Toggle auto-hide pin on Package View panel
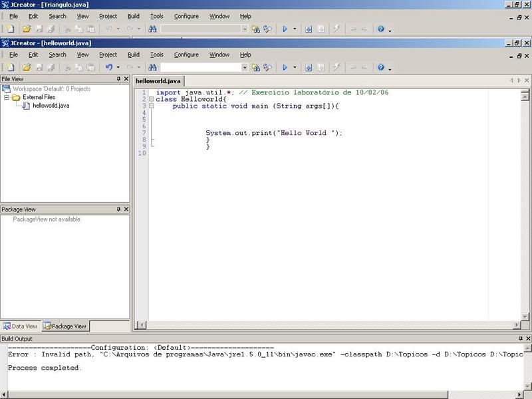Screen dimensions: 532x399 tap(118, 209)
